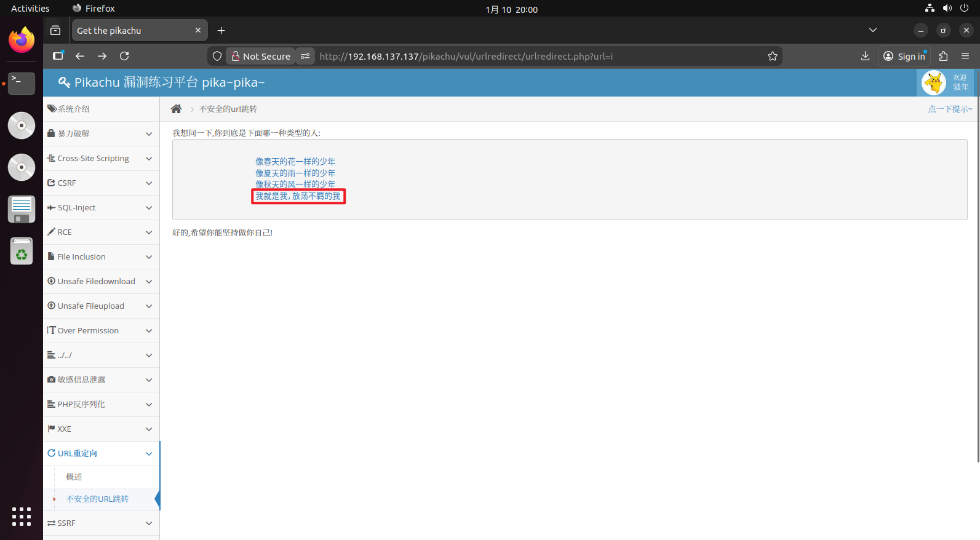Open the first disc icon in the dock
Viewport: 980px width, 540px height.
point(22,125)
